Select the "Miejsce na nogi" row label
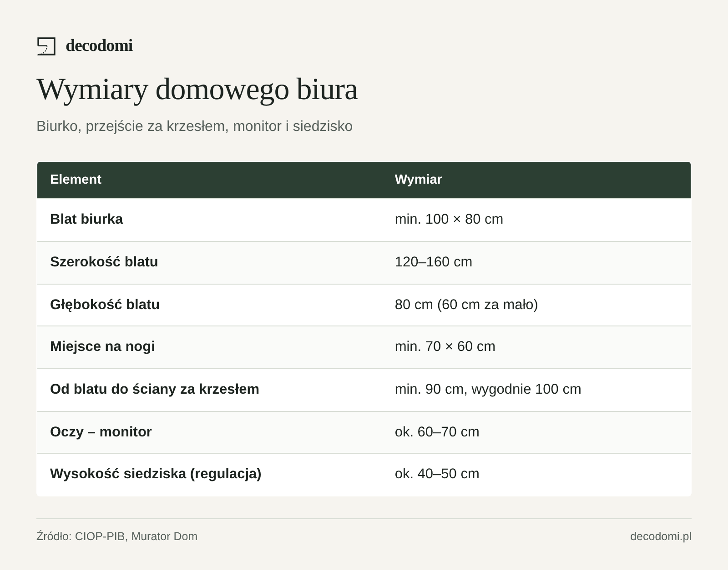The width and height of the screenshot is (728, 571). point(102,346)
